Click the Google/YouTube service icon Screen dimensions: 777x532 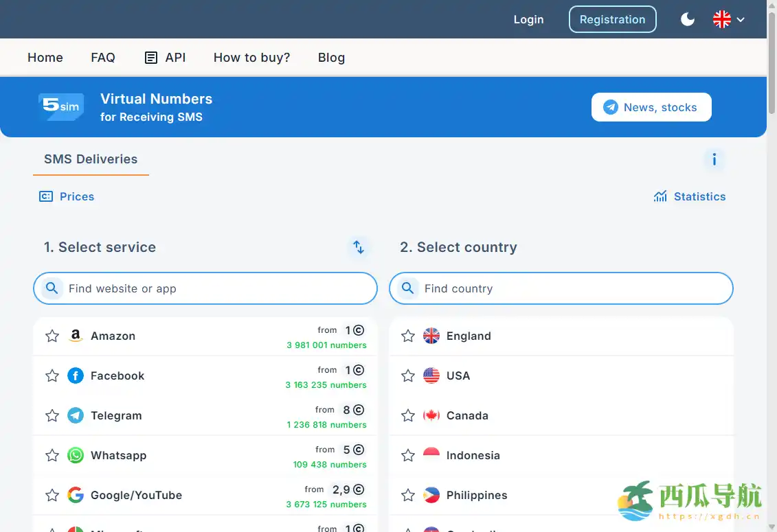pos(76,496)
